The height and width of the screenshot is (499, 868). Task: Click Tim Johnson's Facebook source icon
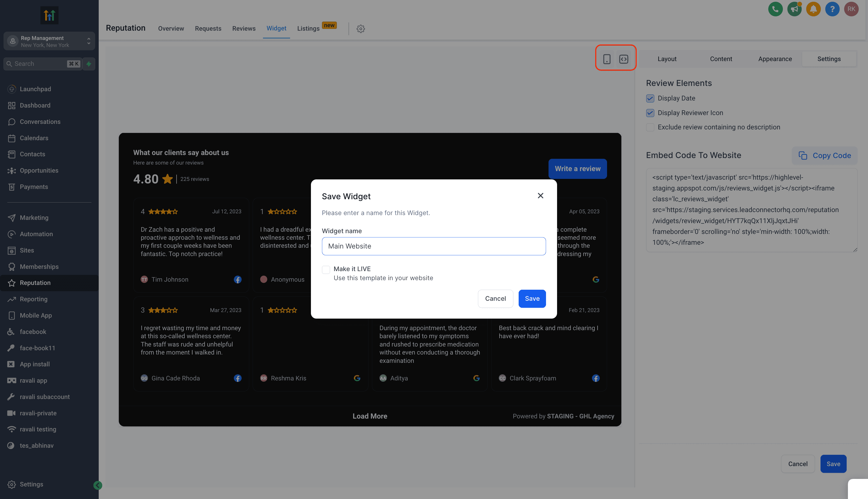pos(237,280)
